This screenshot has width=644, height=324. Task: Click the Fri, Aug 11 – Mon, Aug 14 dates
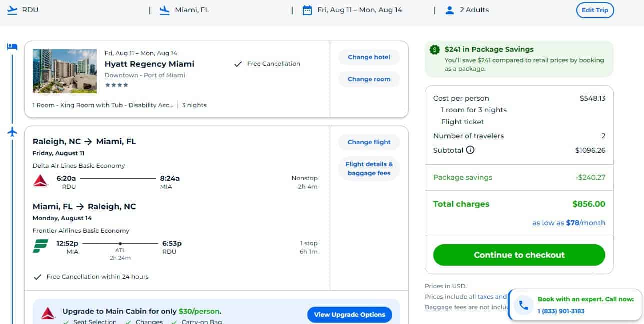[x=360, y=10]
